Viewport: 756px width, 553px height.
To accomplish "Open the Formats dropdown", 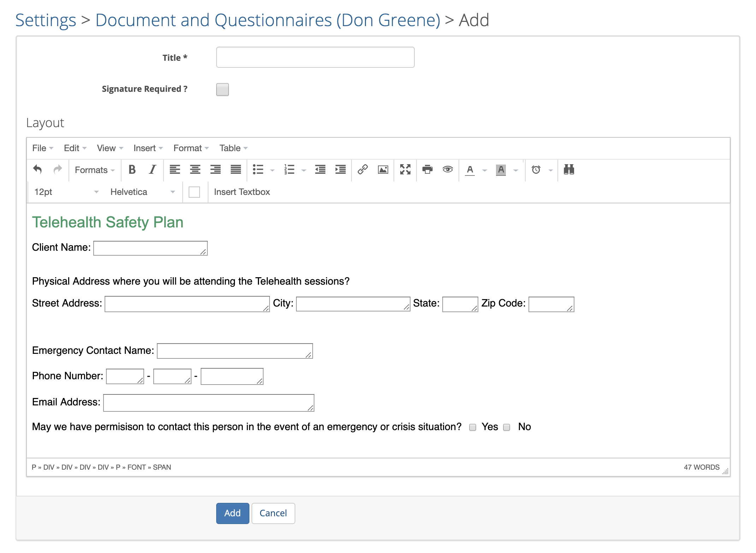I will pyautogui.click(x=94, y=170).
